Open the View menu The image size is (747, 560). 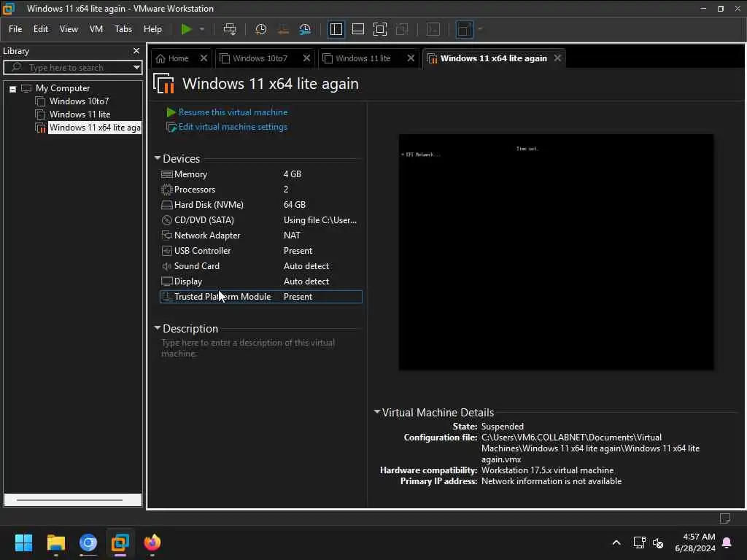(x=69, y=29)
